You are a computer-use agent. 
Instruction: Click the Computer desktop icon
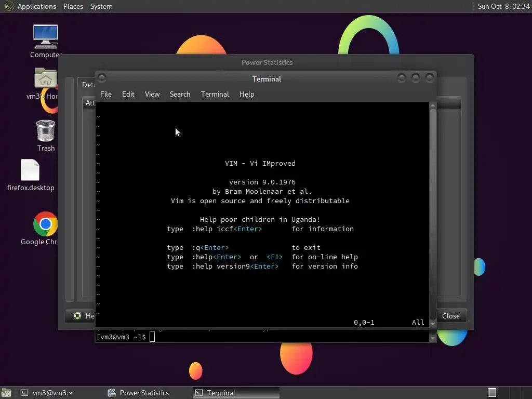click(46, 37)
